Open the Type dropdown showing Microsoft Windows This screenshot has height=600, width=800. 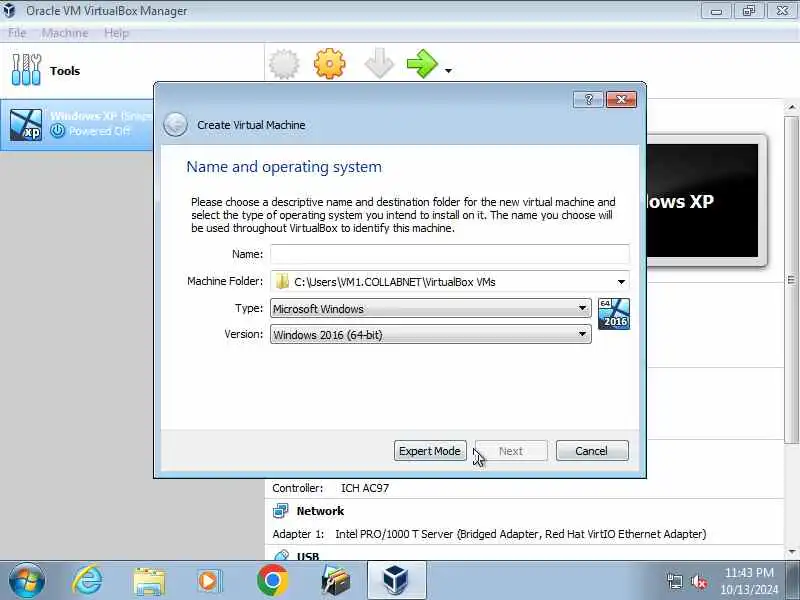click(431, 308)
